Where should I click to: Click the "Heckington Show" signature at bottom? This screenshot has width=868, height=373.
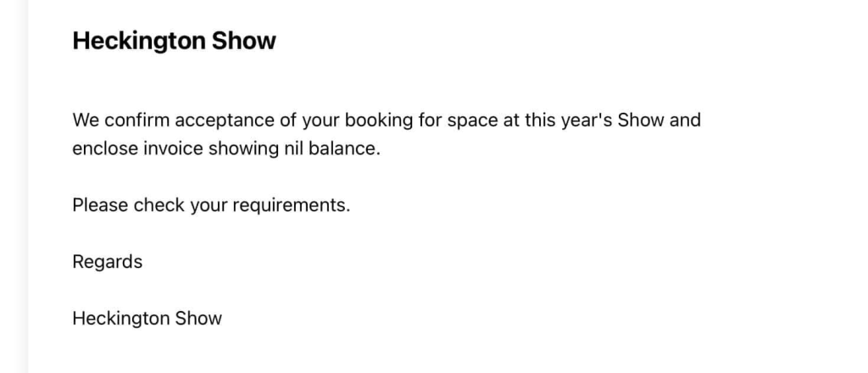coord(147,319)
